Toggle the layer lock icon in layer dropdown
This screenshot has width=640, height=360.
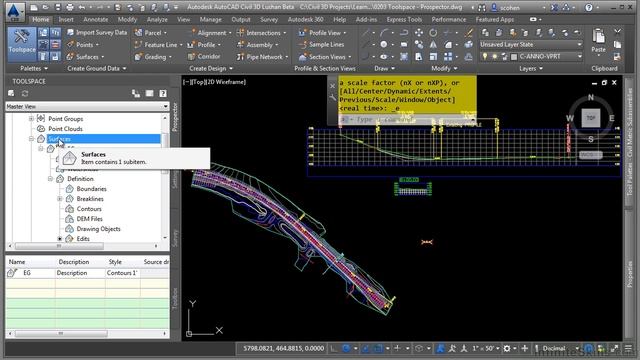click(x=504, y=57)
